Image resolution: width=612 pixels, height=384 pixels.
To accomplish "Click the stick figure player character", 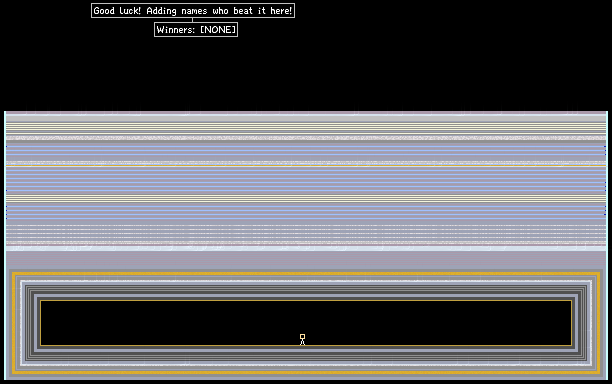I will [302, 340].
